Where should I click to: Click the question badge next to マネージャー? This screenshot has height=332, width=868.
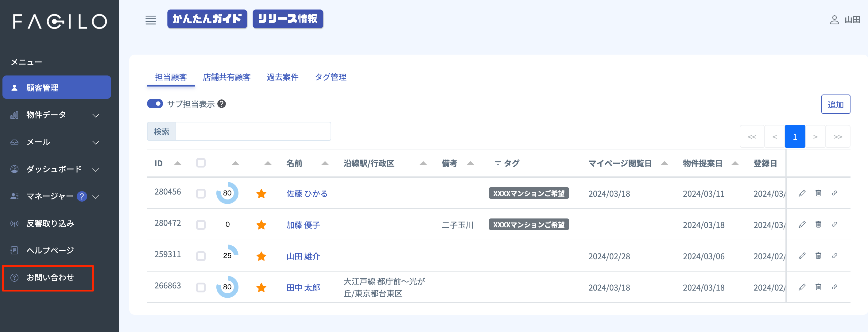point(82,196)
